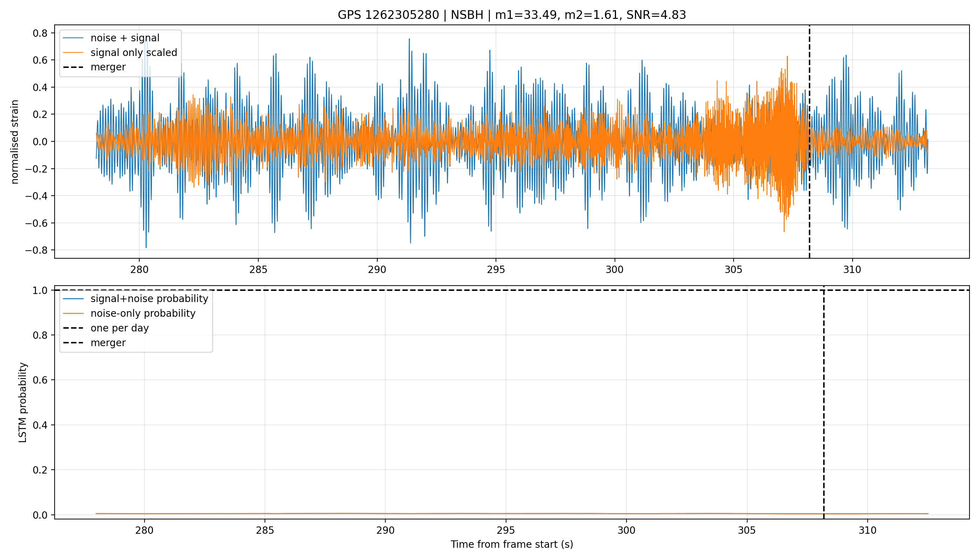Click 'merger' label in bottom legend

108,342
